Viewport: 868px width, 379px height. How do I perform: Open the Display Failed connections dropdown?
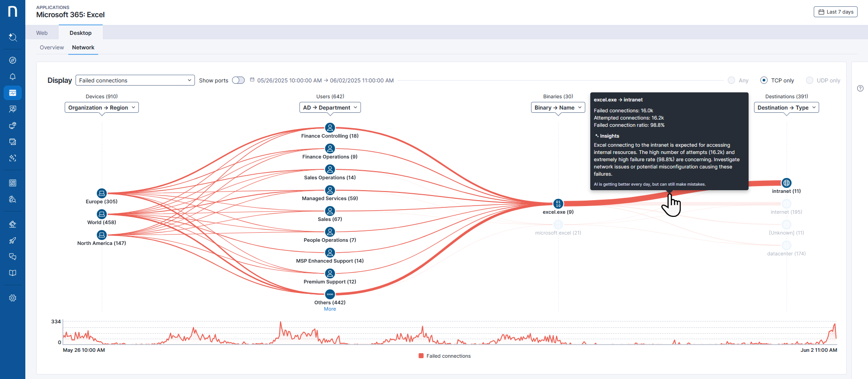pyautogui.click(x=135, y=80)
